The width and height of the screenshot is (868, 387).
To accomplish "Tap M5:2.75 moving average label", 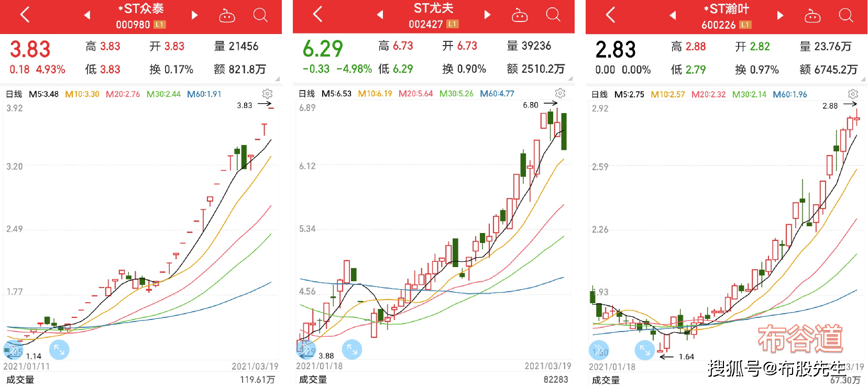I will [x=629, y=94].
